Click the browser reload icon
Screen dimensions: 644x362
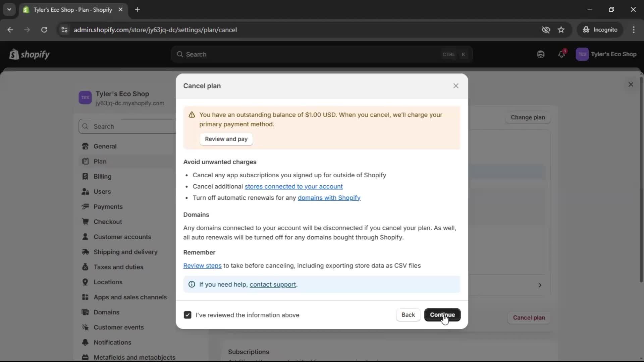click(x=44, y=30)
